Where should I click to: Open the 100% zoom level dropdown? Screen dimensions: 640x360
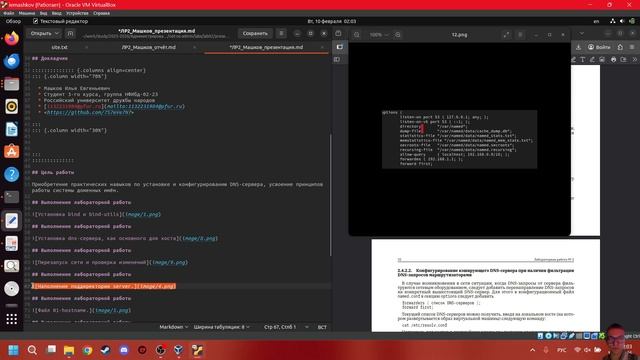379,35
